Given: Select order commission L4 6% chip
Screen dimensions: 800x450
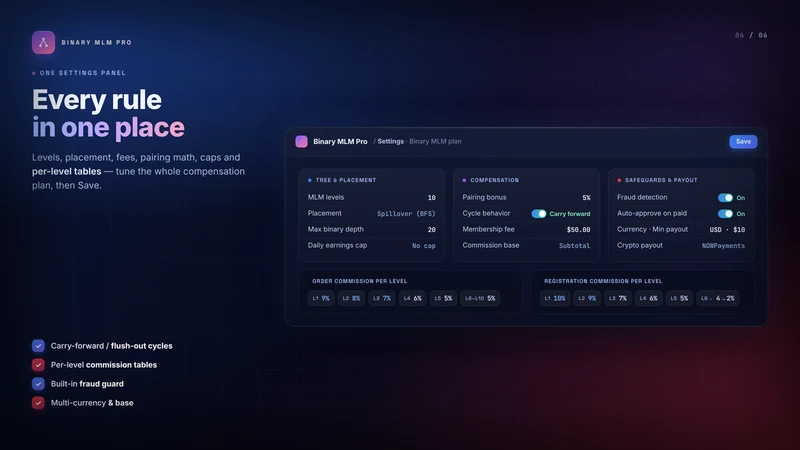Looking at the screenshot, I should click(x=413, y=298).
